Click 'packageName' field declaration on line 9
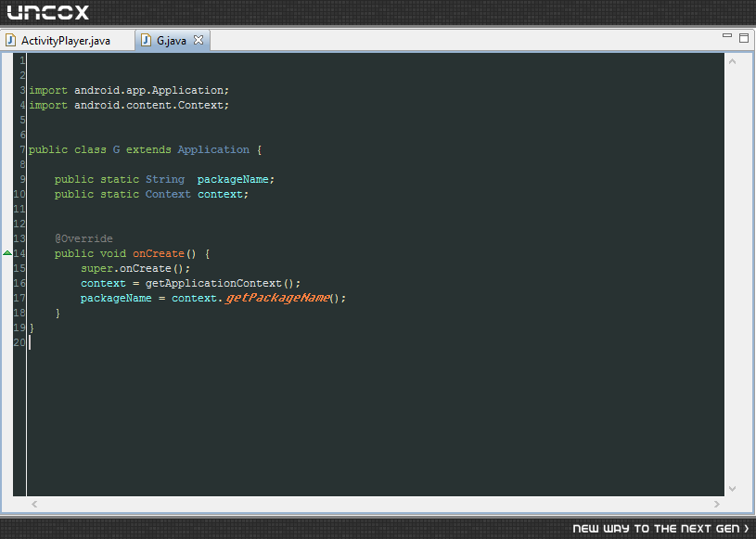 (x=233, y=180)
